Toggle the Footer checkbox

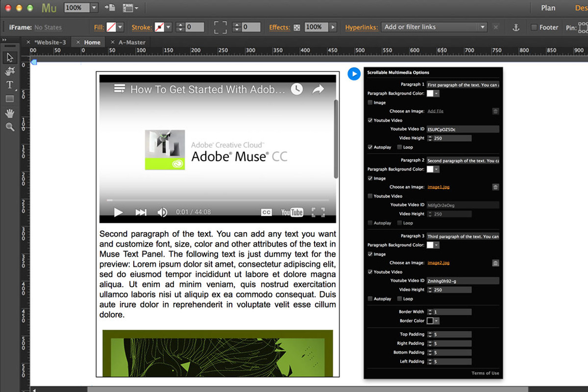click(x=533, y=27)
